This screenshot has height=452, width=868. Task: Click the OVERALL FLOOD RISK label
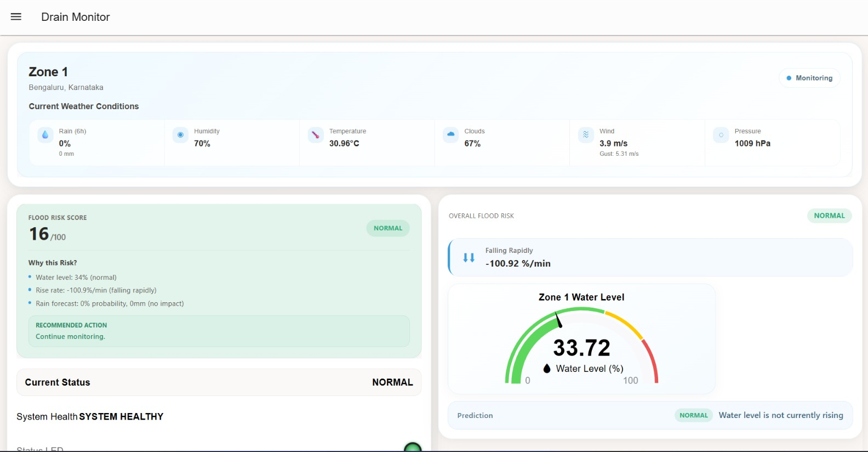pyautogui.click(x=481, y=216)
